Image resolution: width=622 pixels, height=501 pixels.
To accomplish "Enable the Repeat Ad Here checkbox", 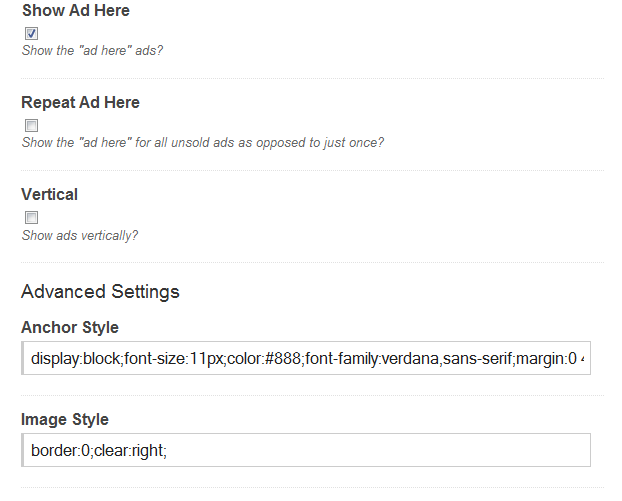I will click(31, 125).
